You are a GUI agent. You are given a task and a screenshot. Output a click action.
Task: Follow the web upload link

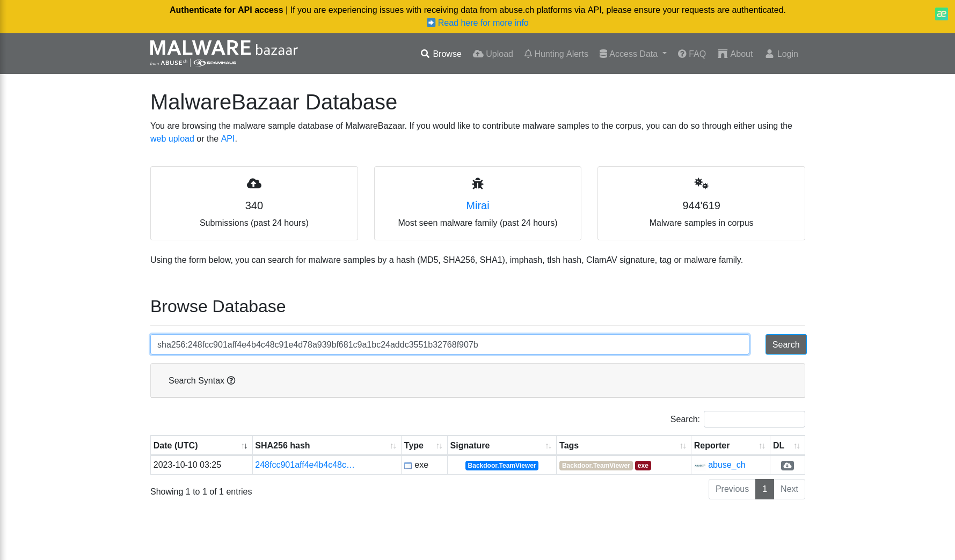[x=172, y=138]
